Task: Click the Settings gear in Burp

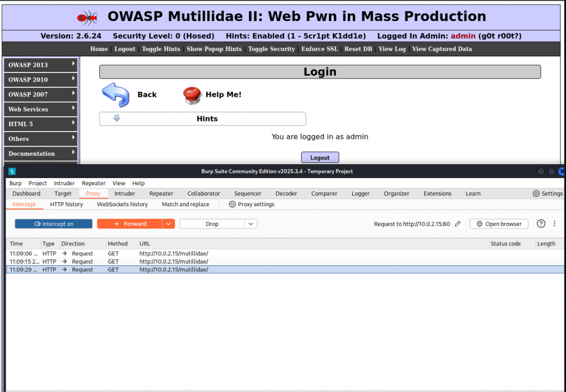Action: (548, 194)
